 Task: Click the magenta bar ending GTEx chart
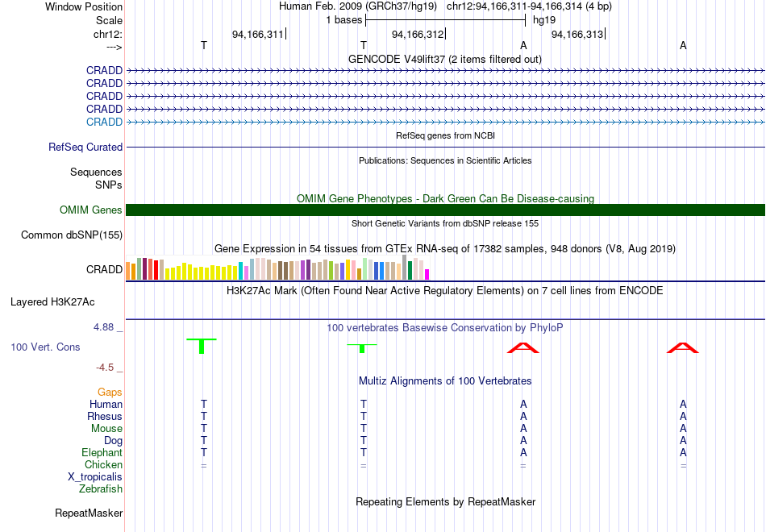(427, 275)
